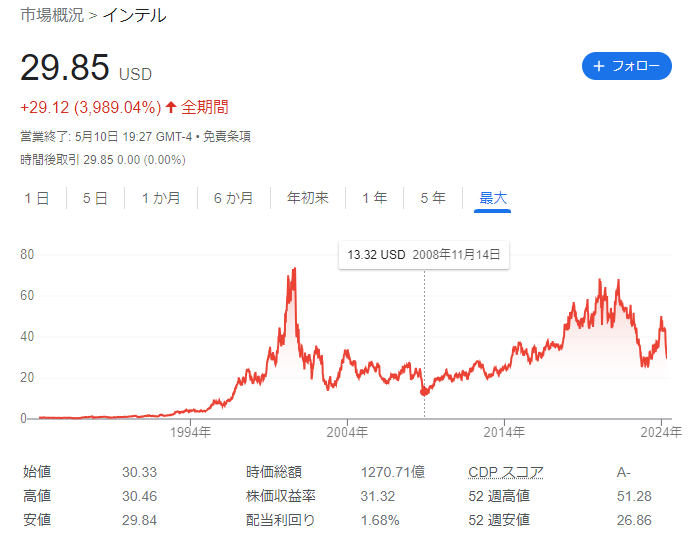
Task: Click the 高値 value 30.46
Action: (x=140, y=496)
